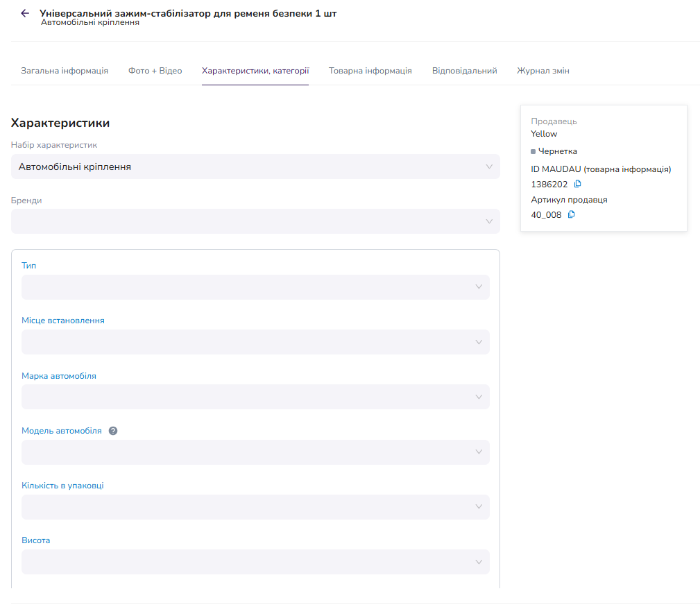This screenshot has width=700, height=607.
Task: Switch to the Фото + Відео tab
Action: click(x=155, y=71)
